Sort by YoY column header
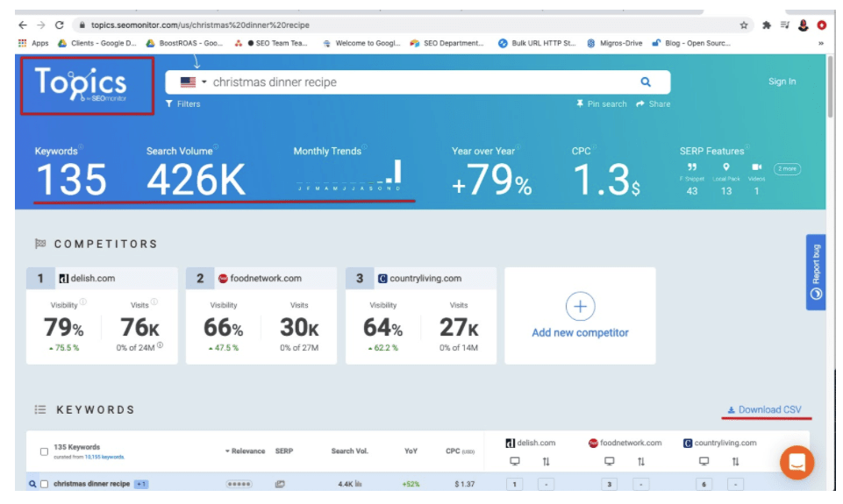The height and width of the screenshot is (504, 843). (x=411, y=451)
